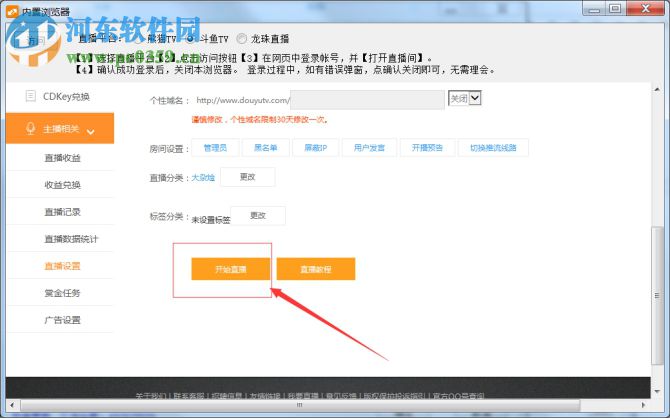
Task: Click the vertical scrollbar thumb
Action: point(657,296)
